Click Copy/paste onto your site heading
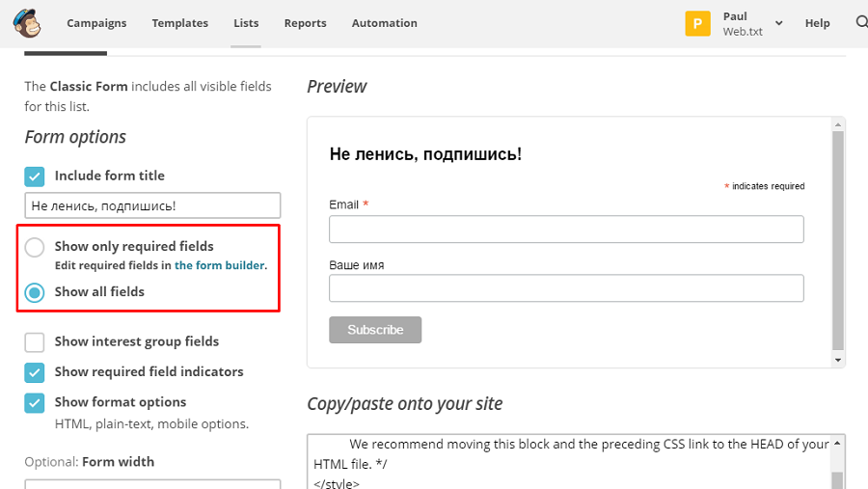Viewport: 868px width, 489px height. pos(405,404)
